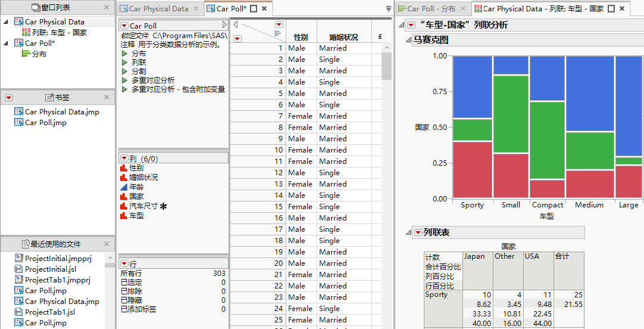Click the red Medium segment in the mosaic plot

point(589,184)
